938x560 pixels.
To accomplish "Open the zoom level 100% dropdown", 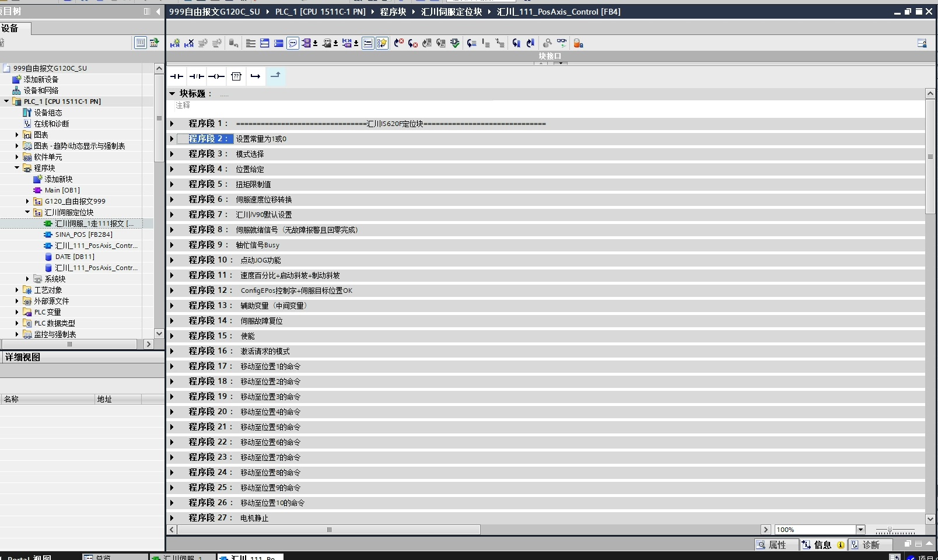I will (x=860, y=530).
